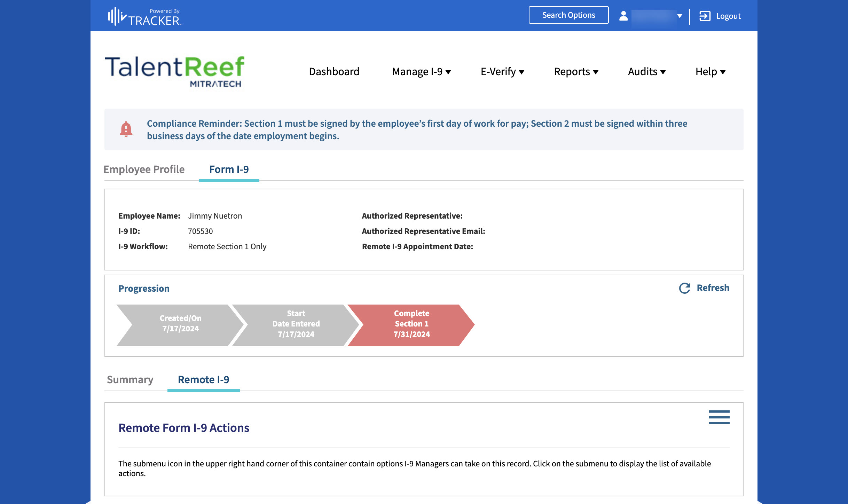Click the TalentReef Mitratech logo

coord(175,71)
